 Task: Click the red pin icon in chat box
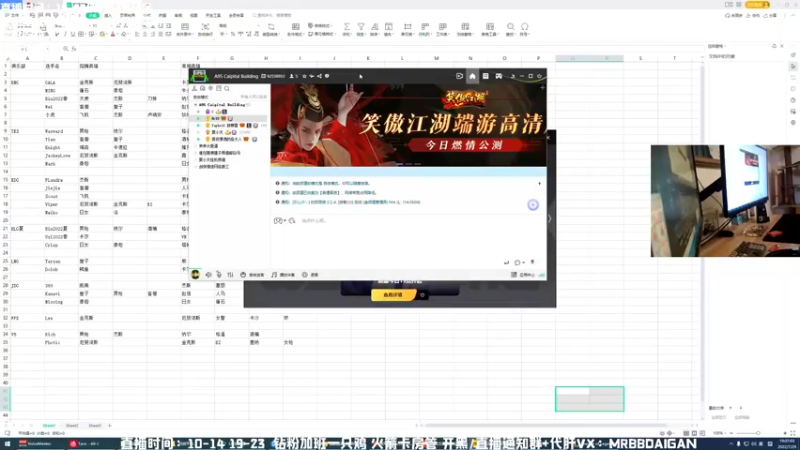click(x=532, y=262)
